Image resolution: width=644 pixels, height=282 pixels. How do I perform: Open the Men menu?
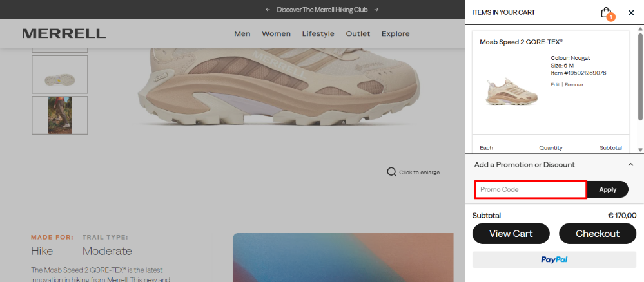(x=242, y=33)
